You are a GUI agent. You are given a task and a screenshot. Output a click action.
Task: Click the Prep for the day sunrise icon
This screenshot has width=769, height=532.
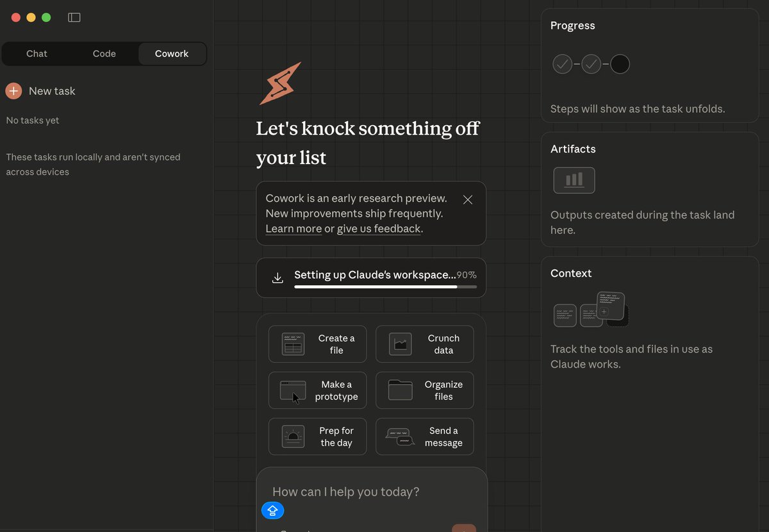(293, 436)
